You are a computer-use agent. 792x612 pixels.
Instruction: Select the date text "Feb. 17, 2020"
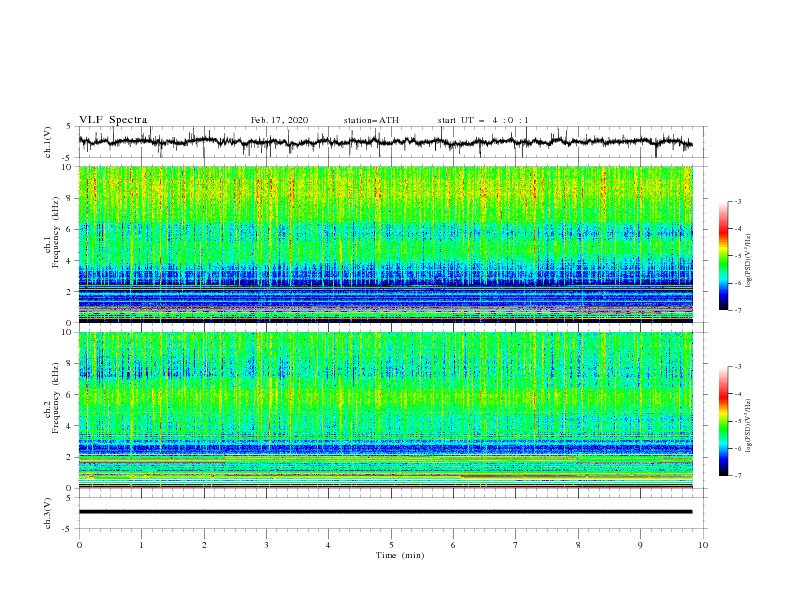pyautogui.click(x=279, y=120)
